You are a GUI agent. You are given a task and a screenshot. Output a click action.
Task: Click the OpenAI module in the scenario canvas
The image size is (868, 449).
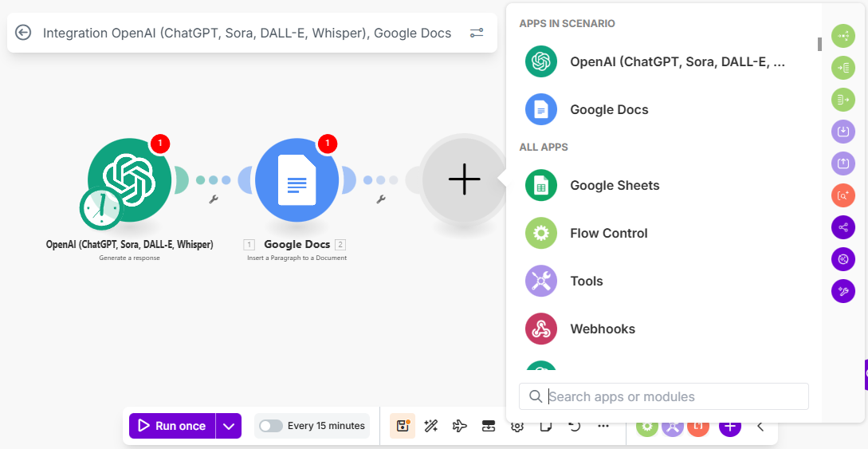click(x=130, y=178)
